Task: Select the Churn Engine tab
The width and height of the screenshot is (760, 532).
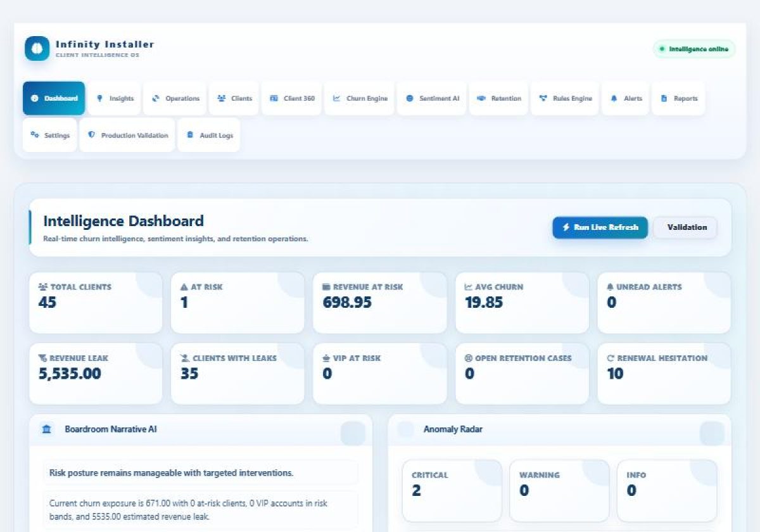Action: pyautogui.click(x=360, y=98)
